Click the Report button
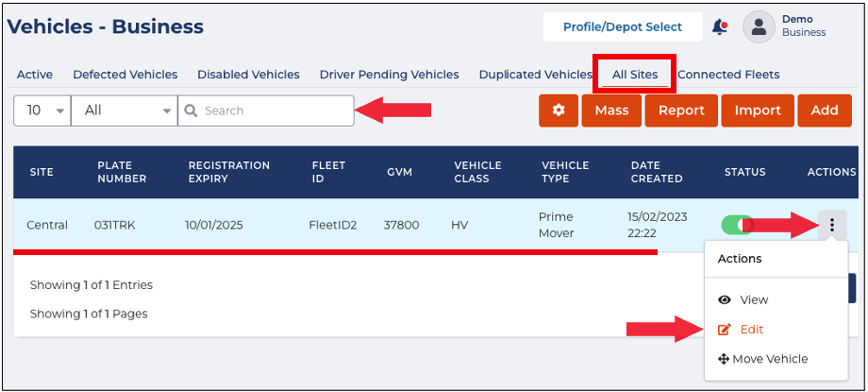 coord(681,111)
